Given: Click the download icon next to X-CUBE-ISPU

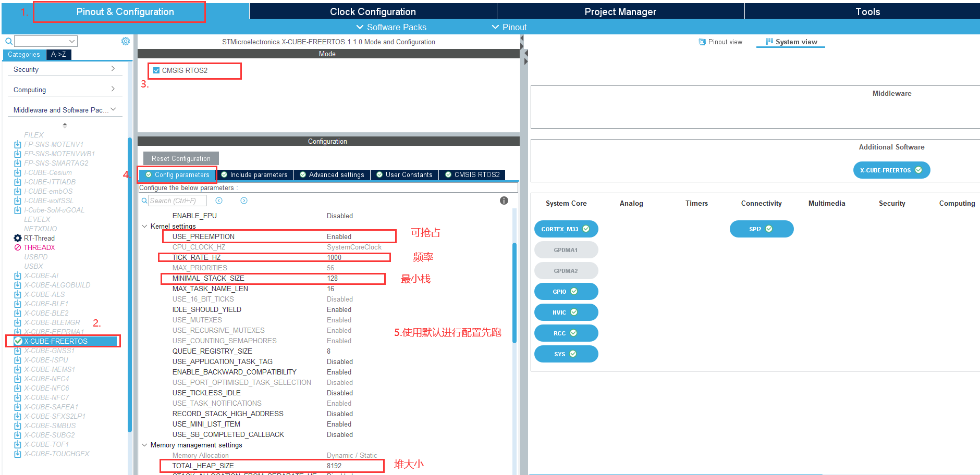Looking at the screenshot, I should pyautogui.click(x=18, y=360).
